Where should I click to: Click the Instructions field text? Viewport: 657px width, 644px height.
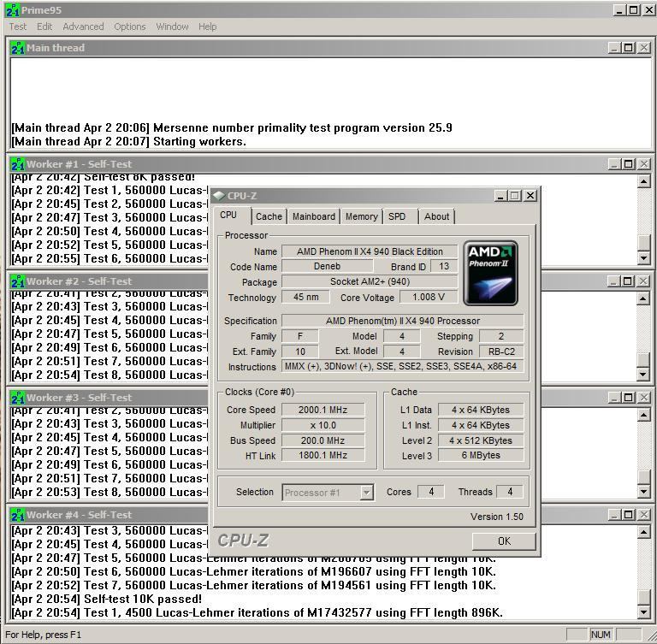(402, 366)
